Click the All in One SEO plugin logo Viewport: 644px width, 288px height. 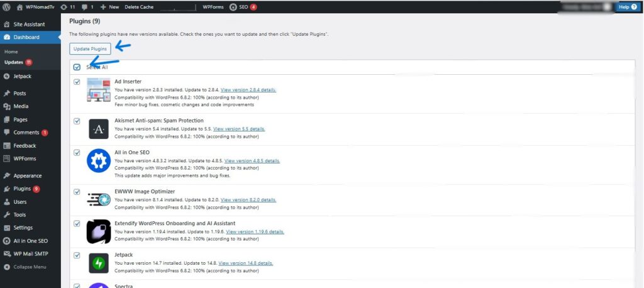[x=99, y=160]
